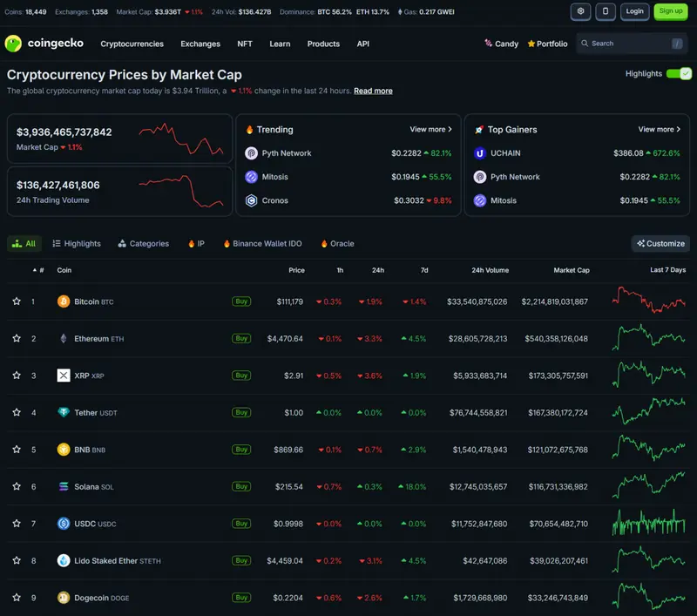Click Mitosis icon in Trending
The image size is (697, 616).
point(251,177)
